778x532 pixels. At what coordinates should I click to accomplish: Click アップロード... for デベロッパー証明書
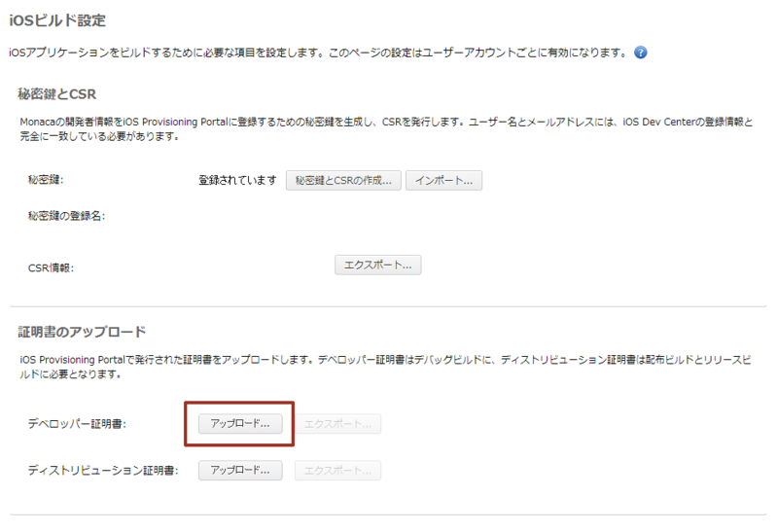click(x=240, y=424)
